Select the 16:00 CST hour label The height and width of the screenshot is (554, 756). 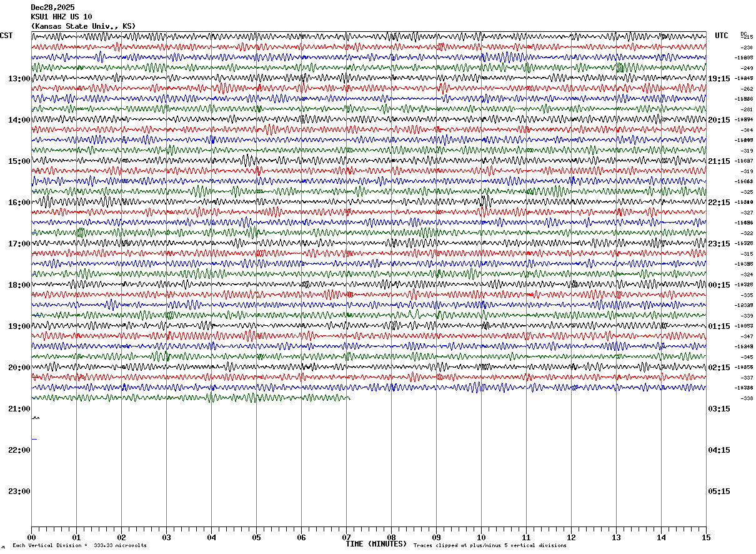pos(19,203)
